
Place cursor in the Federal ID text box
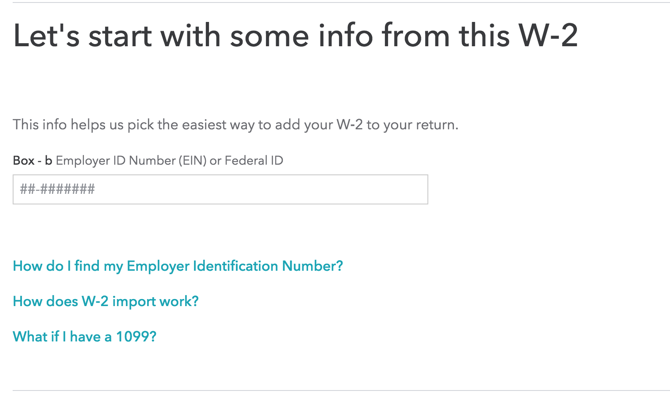coord(220,189)
